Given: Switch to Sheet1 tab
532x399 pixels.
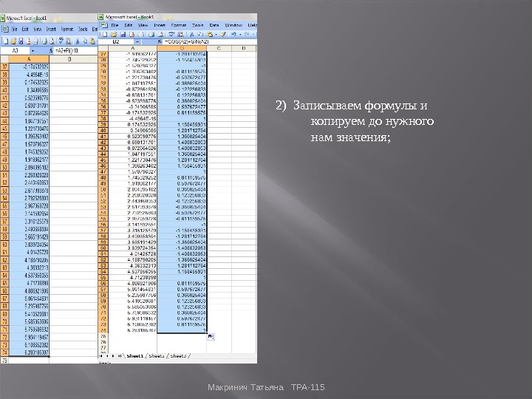Looking at the screenshot, I should point(135,356).
